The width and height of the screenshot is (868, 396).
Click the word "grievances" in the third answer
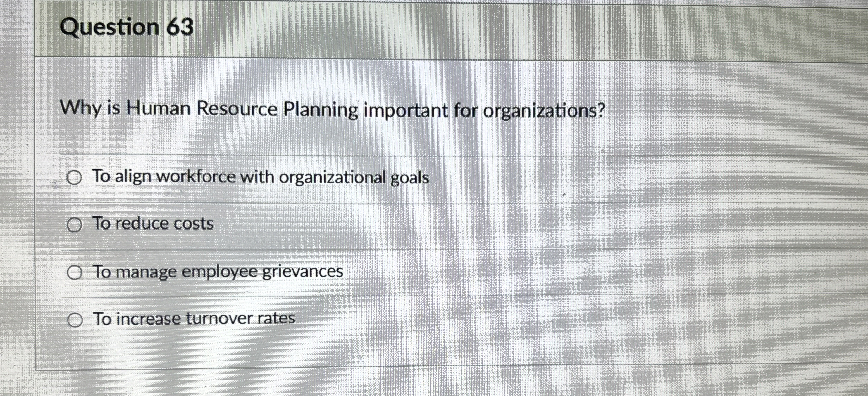coord(303,272)
